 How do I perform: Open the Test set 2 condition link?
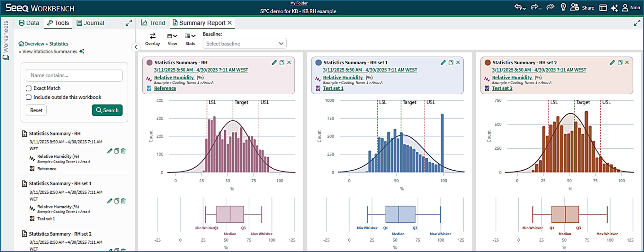point(502,88)
